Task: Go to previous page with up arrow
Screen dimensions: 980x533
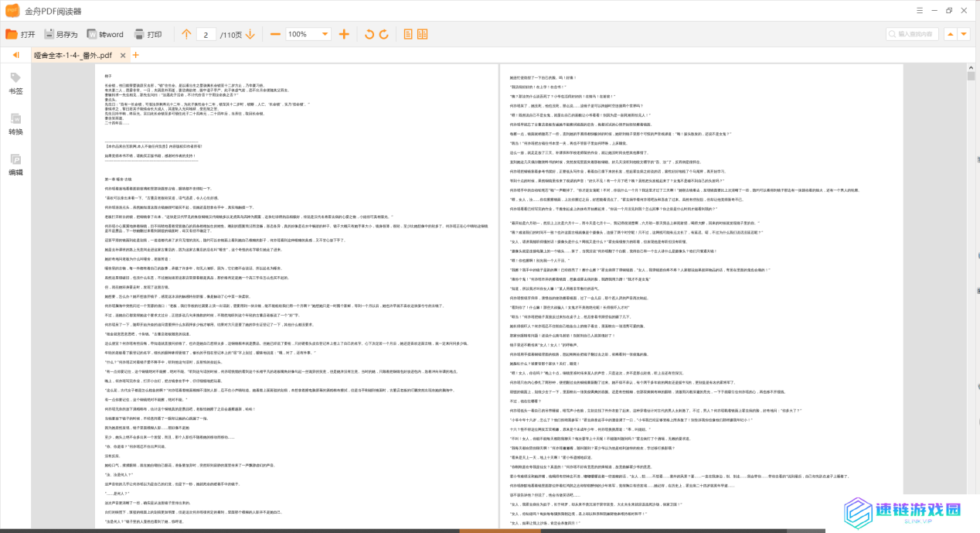Action: 186,34
